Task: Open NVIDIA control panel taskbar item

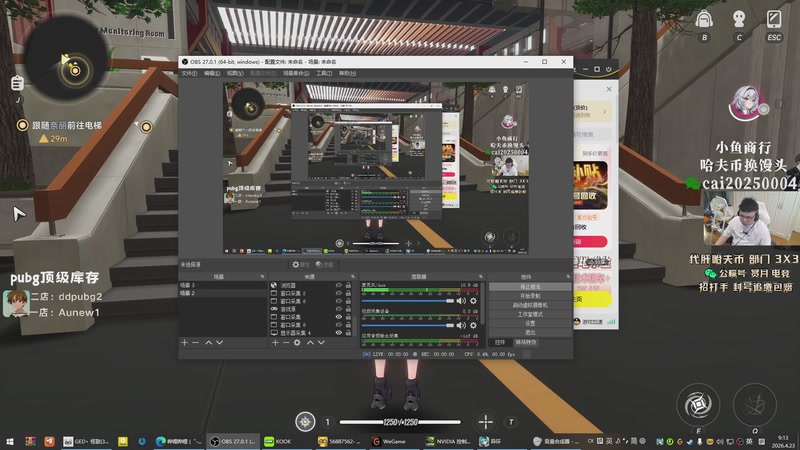Action: click(448, 441)
